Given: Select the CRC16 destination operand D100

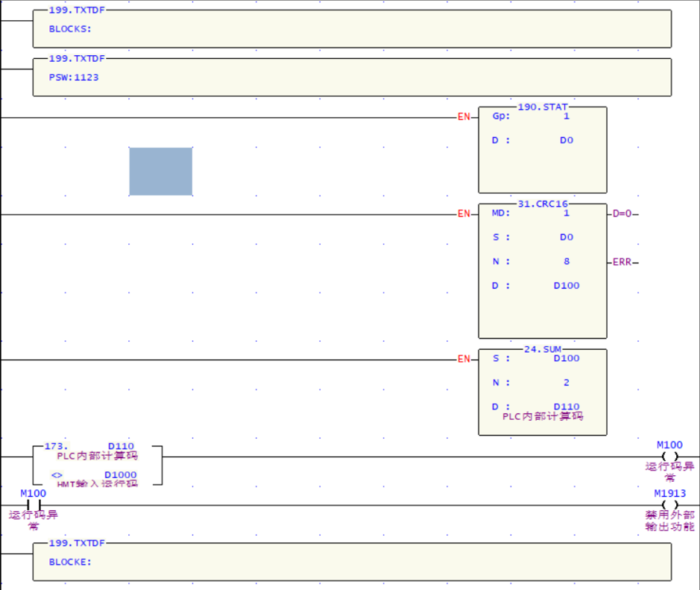Looking at the screenshot, I should pos(566,286).
